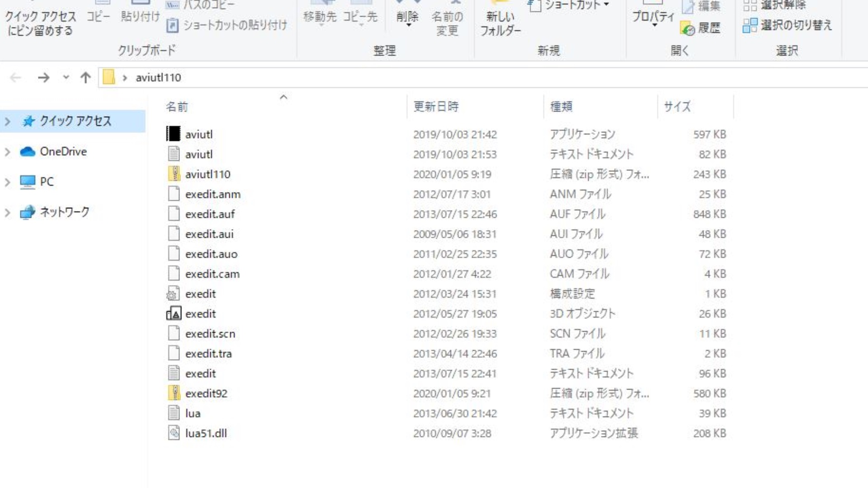Expand the クイック アクセス tree item
The width and height of the screenshot is (868, 488).
[x=7, y=121]
